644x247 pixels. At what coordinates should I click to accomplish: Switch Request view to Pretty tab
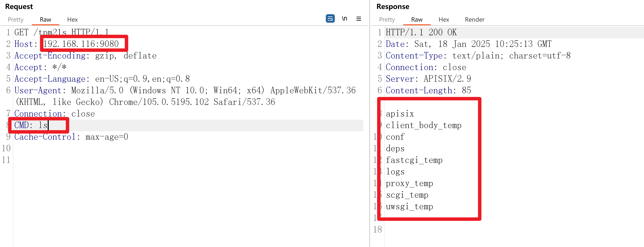[16, 20]
